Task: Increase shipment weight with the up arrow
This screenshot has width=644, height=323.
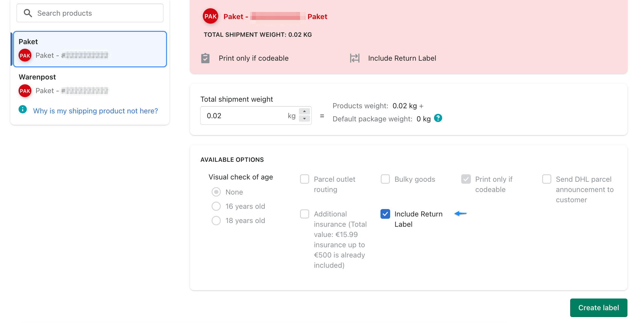Action: pyautogui.click(x=304, y=111)
